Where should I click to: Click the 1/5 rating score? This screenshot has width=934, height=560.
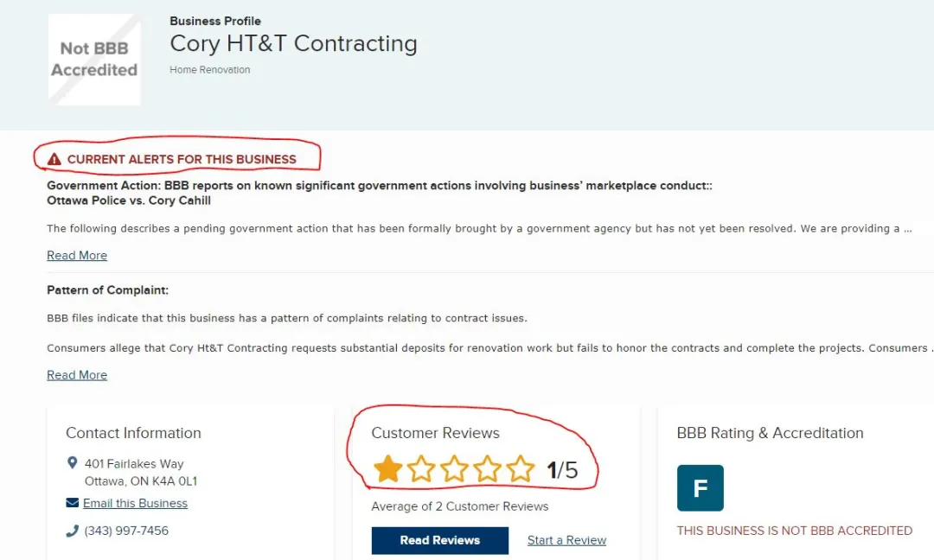[x=562, y=470]
